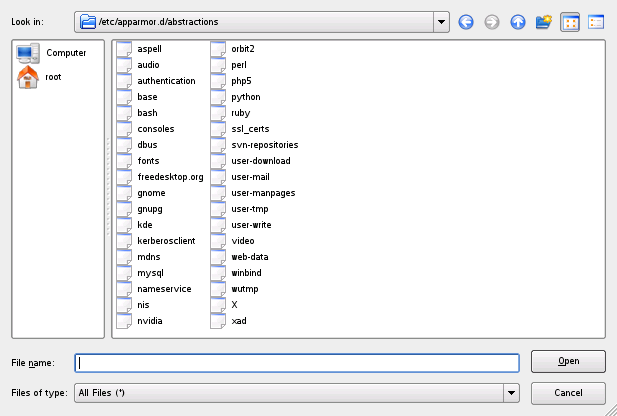Select the nis file icon
The image size is (617, 416).
[124, 305]
